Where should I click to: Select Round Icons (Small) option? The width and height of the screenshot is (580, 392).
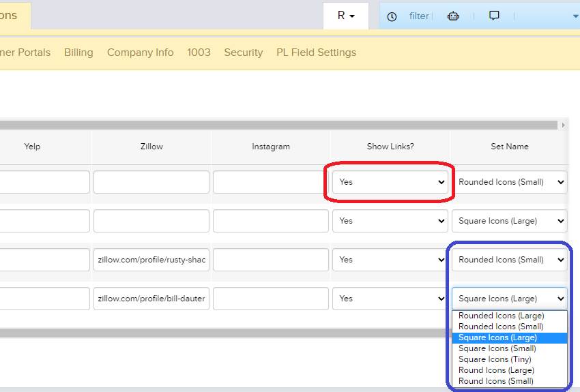pos(510,381)
